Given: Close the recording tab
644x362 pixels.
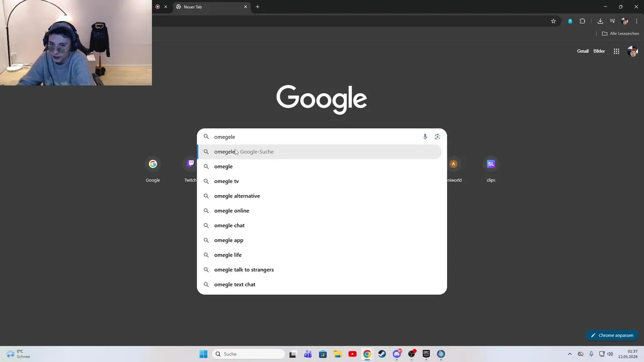Looking at the screenshot, I should 166,7.
